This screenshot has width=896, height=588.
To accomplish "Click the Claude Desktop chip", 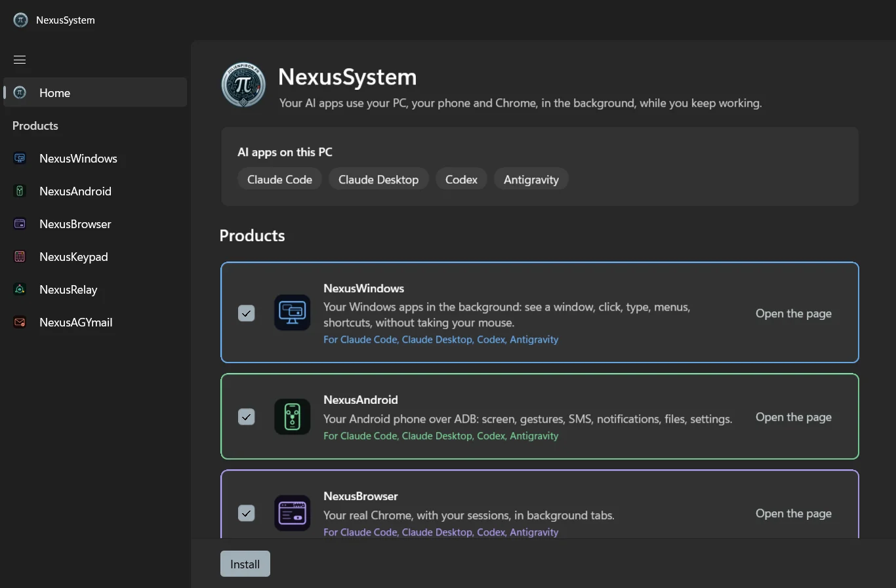I will [378, 179].
